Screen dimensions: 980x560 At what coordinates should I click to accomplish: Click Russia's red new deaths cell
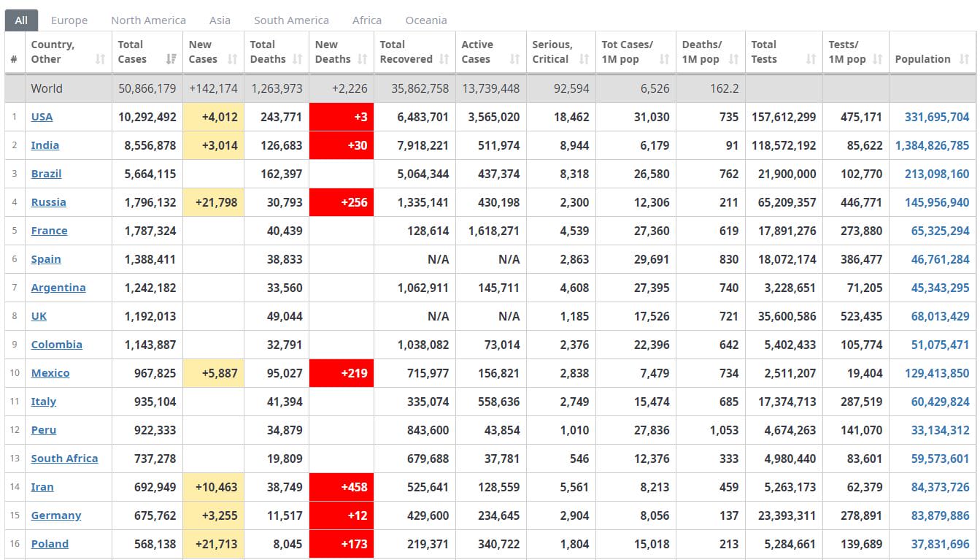342,202
